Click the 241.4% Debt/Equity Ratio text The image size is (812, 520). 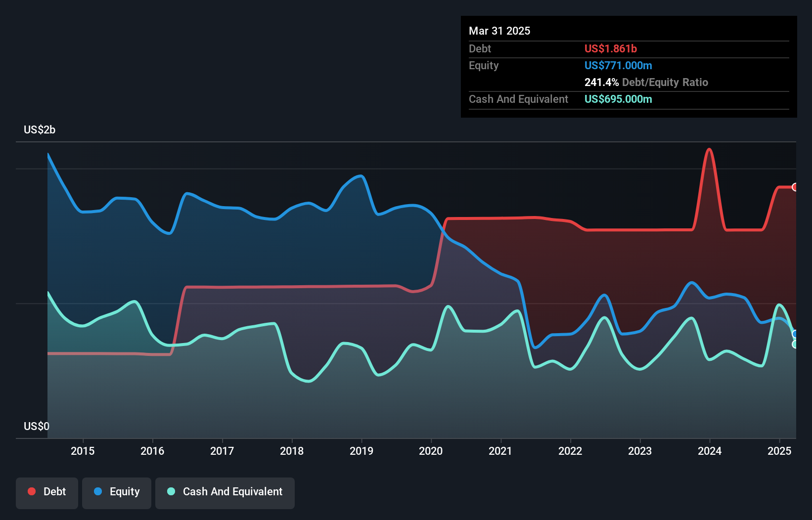(646, 82)
